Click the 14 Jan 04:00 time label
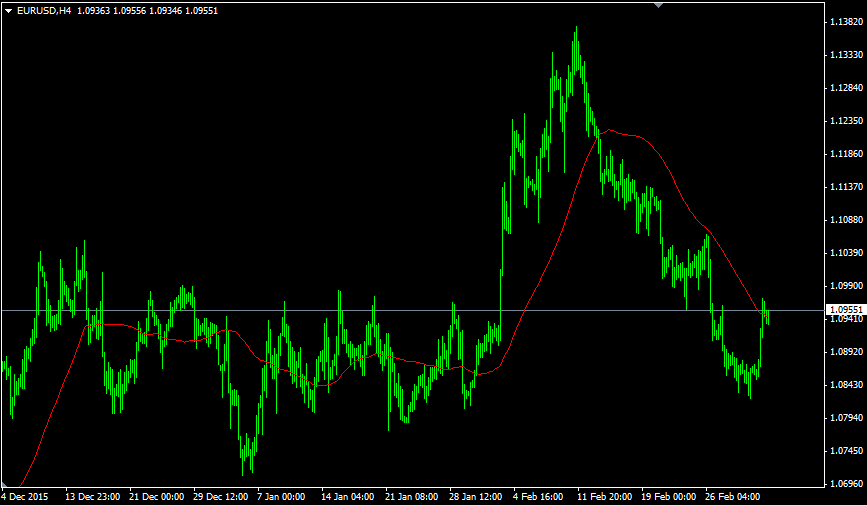The height and width of the screenshot is (506, 867). 348,497
